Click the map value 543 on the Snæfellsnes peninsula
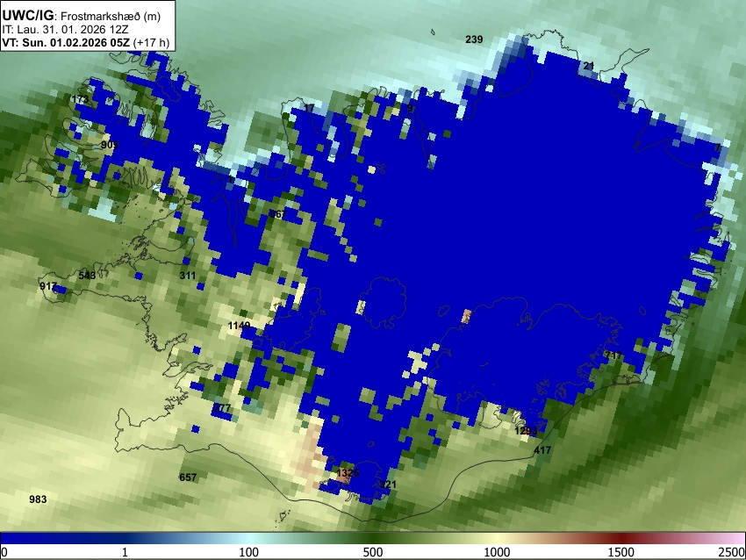 coord(87,276)
